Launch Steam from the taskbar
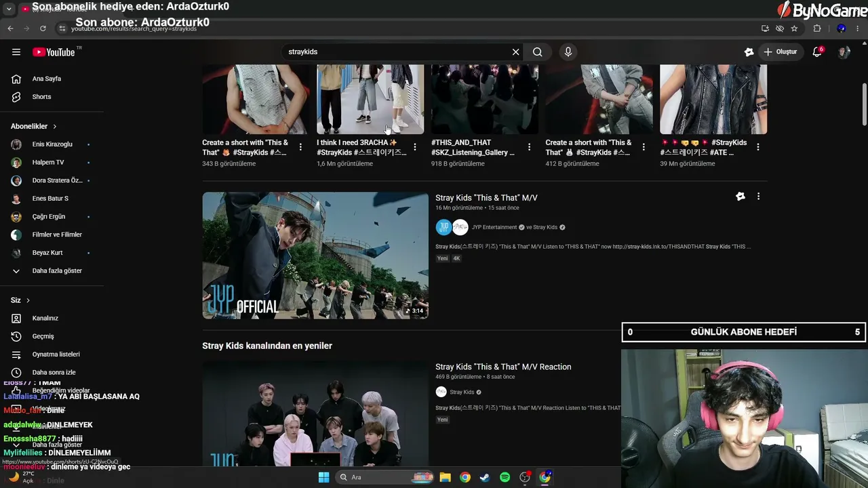The width and height of the screenshot is (868, 488). click(x=485, y=477)
